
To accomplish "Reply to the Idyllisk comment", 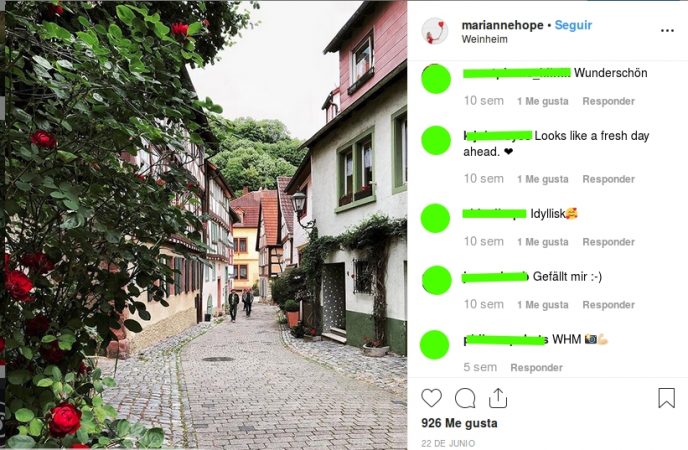I will click(x=608, y=242).
